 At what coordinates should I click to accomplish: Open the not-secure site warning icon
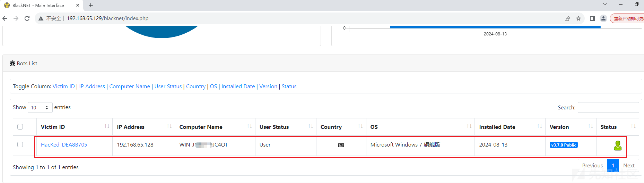click(x=41, y=18)
